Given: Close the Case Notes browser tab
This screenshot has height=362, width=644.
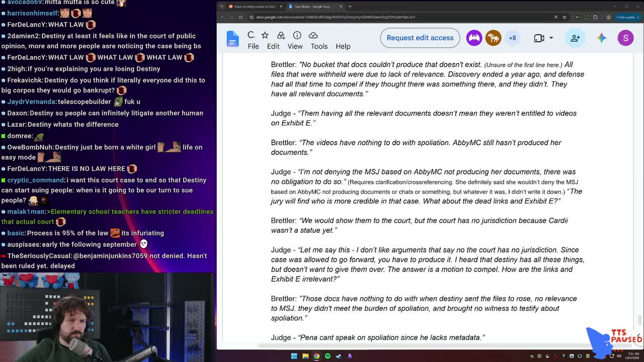Looking at the screenshot, I should (x=341, y=7).
